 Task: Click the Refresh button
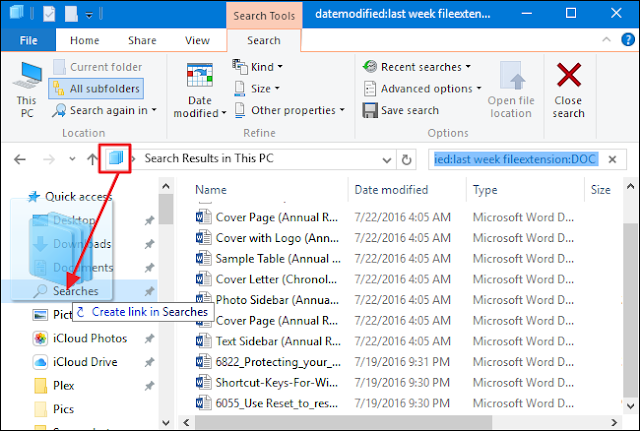pyautogui.click(x=407, y=160)
